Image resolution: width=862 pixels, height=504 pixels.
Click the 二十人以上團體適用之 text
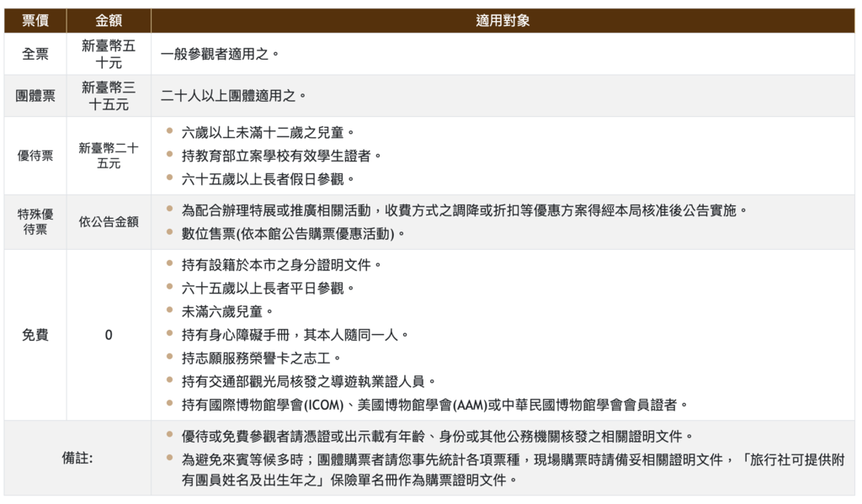(234, 96)
